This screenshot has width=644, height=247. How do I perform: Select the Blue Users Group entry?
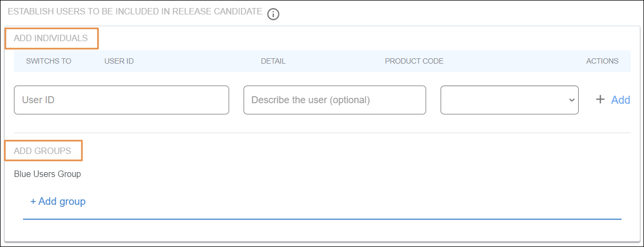(47, 174)
